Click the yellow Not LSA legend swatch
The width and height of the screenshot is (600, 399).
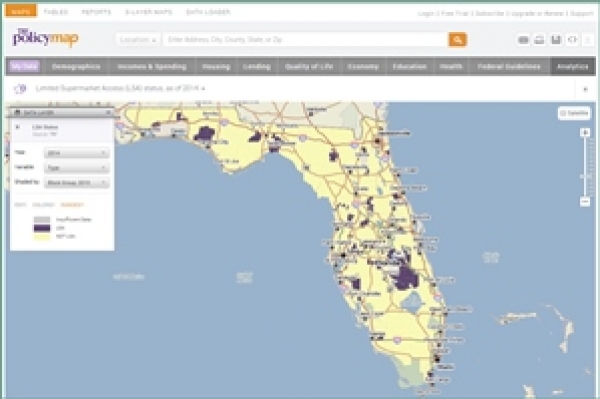click(x=42, y=236)
